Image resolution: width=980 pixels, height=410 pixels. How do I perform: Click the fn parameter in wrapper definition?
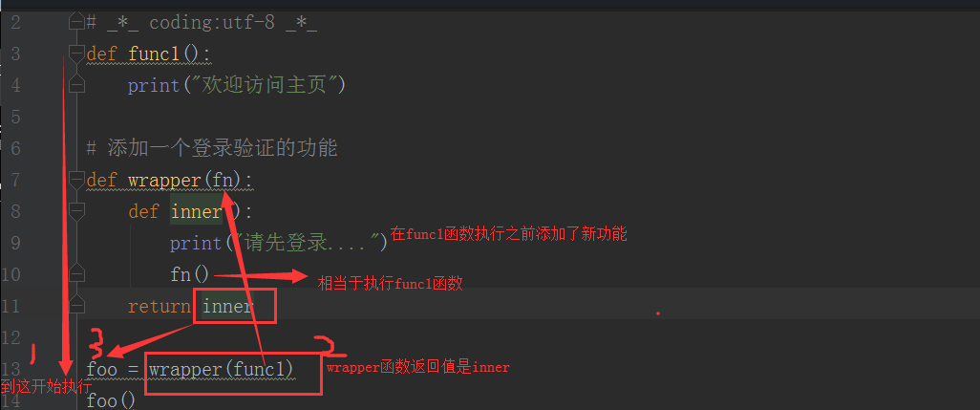coord(222,180)
